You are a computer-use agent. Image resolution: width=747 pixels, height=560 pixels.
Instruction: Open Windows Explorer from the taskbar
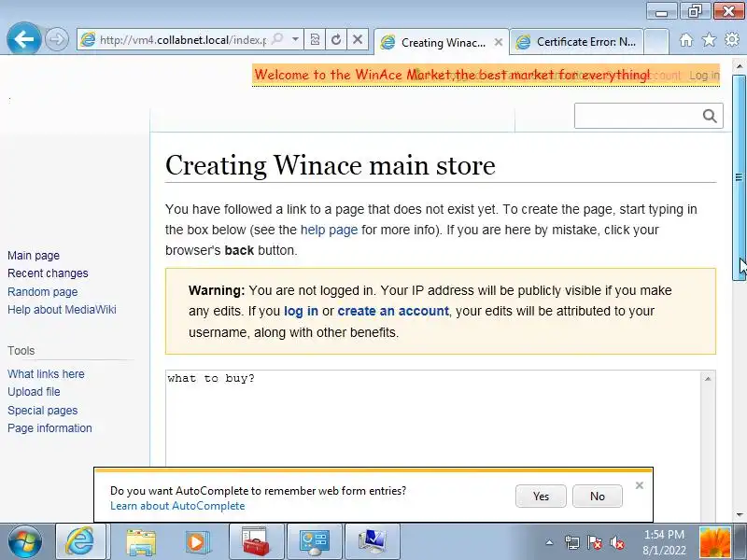pos(141,542)
